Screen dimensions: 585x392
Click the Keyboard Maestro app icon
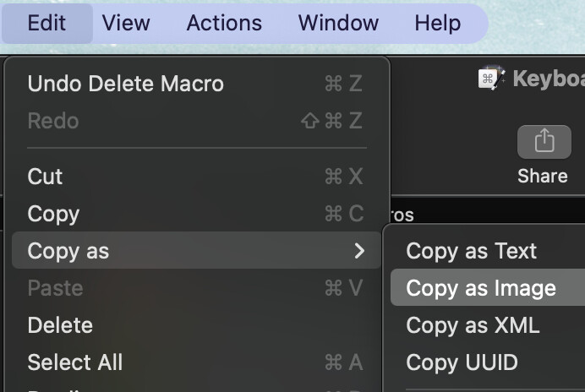click(492, 79)
